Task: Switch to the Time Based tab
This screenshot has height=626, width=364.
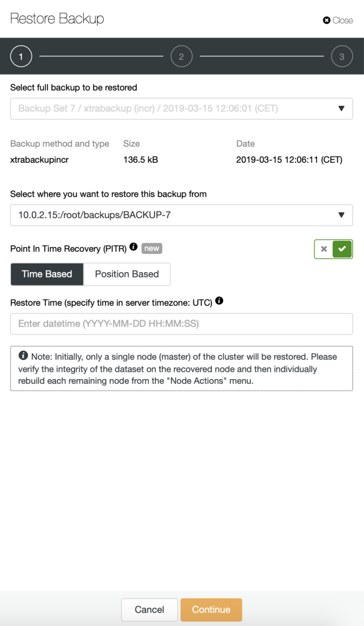Action: [47, 274]
